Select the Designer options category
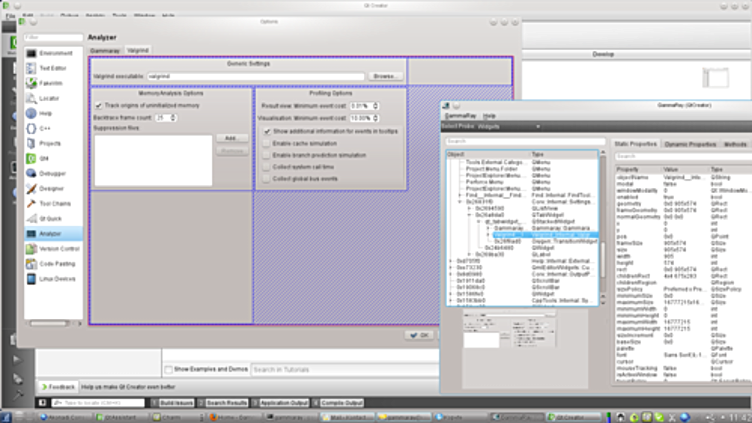 point(33,188)
